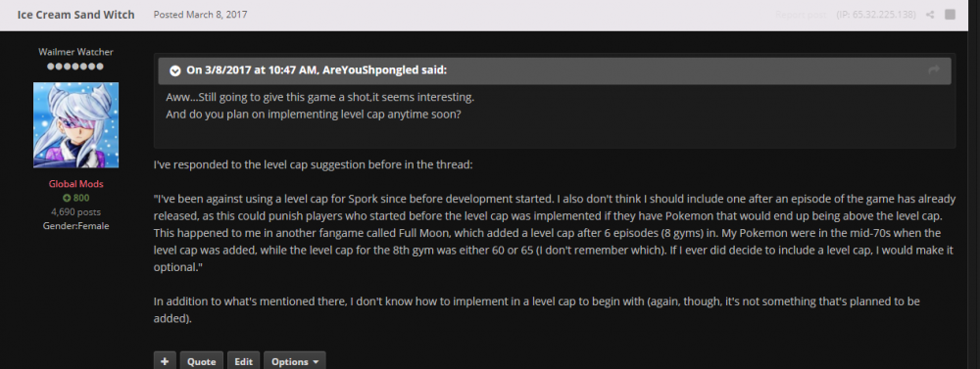This screenshot has height=369, width=980.
Task: Open the Options dropdown menu
Action: click(x=294, y=361)
